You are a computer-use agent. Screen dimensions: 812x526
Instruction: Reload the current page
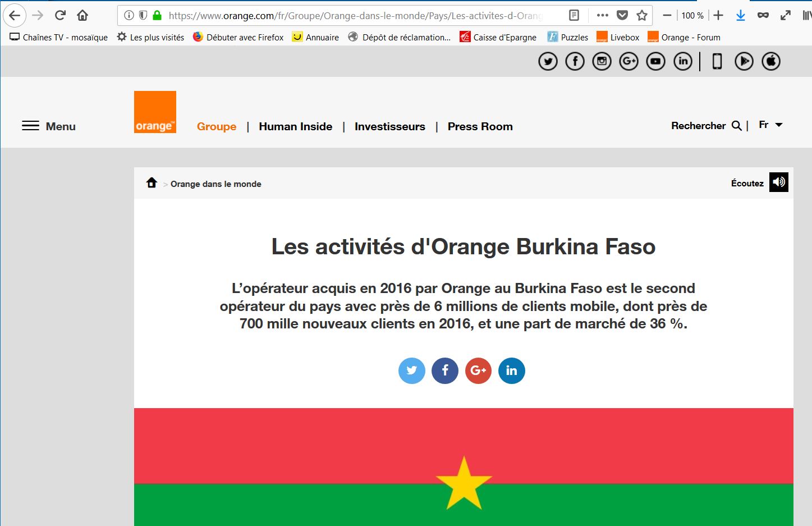click(60, 16)
